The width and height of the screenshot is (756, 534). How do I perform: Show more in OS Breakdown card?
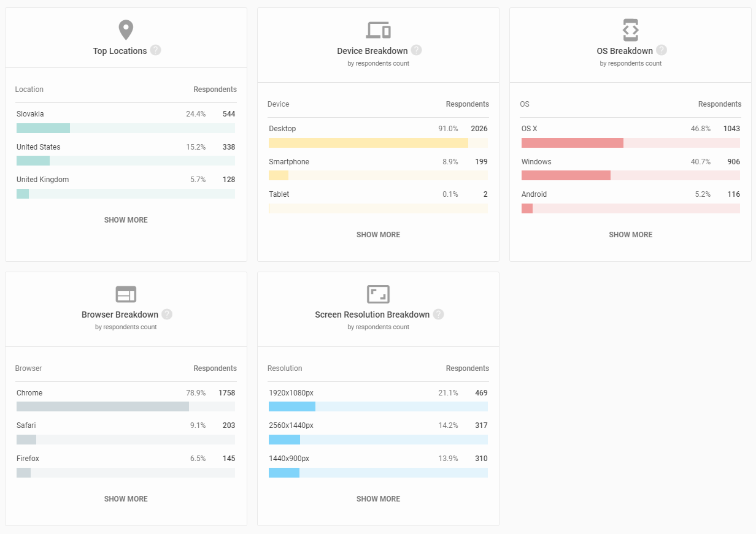pos(630,235)
